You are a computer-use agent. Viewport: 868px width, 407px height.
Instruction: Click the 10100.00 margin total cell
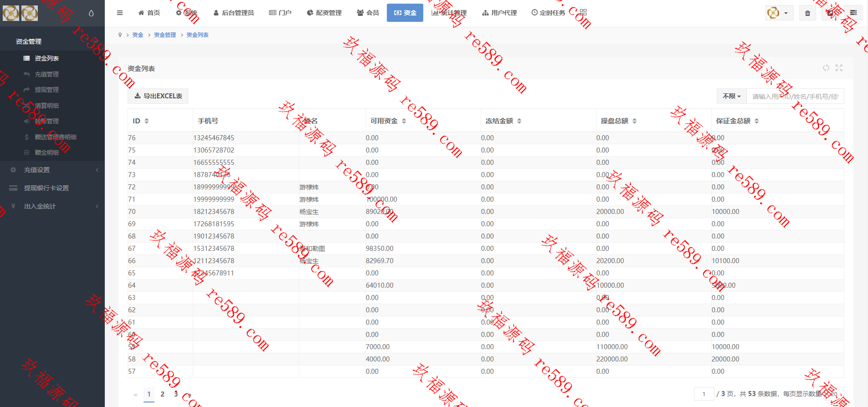[725, 261]
